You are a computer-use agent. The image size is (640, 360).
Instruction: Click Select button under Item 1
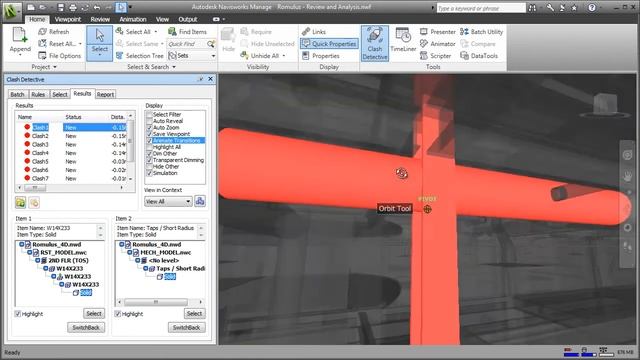(x=94, y=313)
